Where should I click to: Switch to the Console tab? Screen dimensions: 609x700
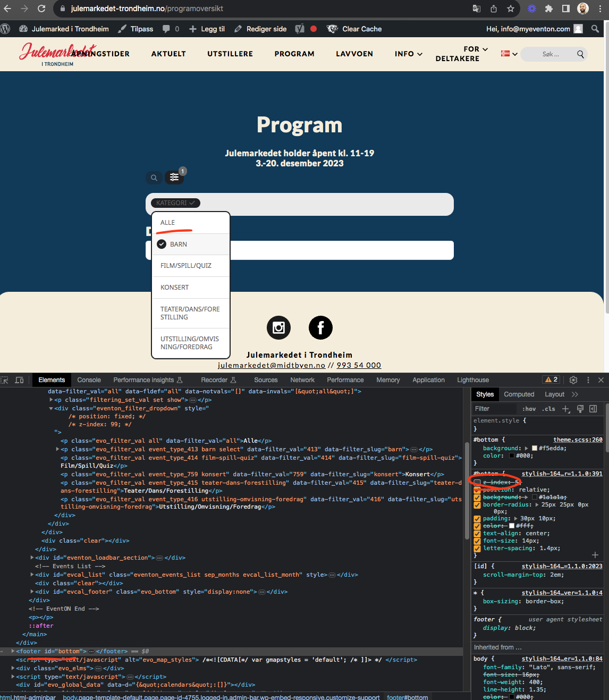coord(89,380)
